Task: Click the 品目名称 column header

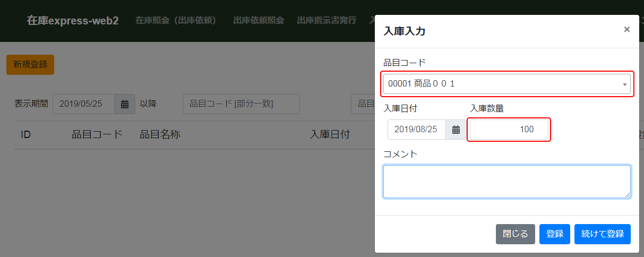Action: tap(160, 134)
